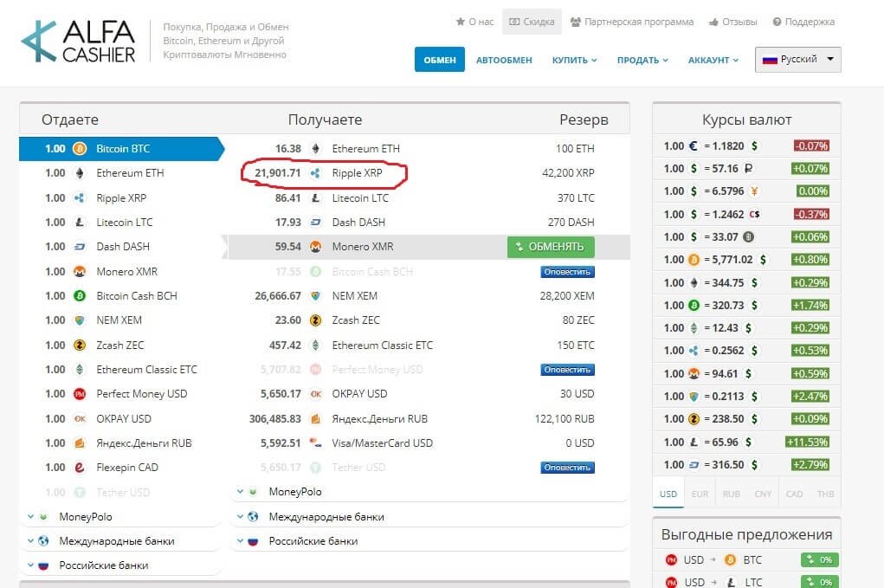This screenshot has width=884, height=588.
Task: Open the ПРОДАТЬ dropdown menu
Action: tap(642, 60)
